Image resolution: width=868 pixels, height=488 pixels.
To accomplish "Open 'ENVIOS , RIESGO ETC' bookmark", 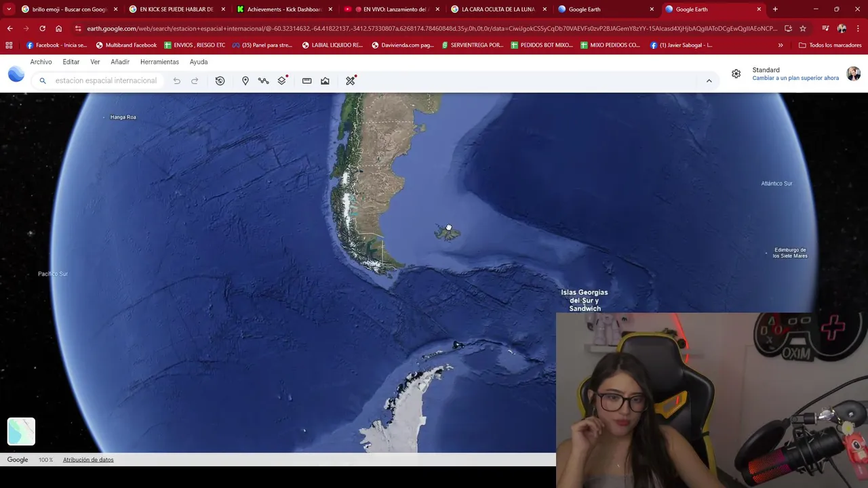I will tap(195, 45).
